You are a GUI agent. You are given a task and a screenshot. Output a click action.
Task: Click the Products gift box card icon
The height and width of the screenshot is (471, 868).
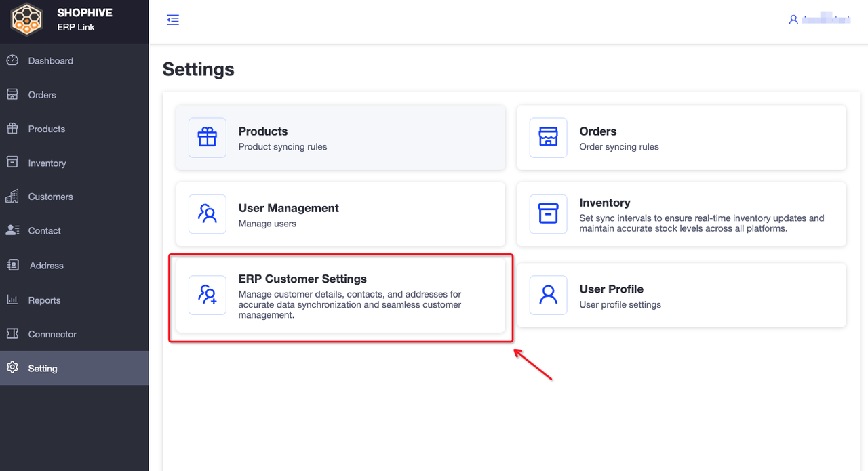[x=208, y=138]
